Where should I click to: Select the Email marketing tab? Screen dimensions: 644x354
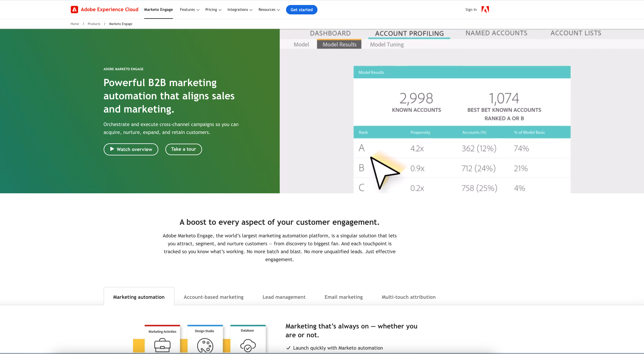343,297
